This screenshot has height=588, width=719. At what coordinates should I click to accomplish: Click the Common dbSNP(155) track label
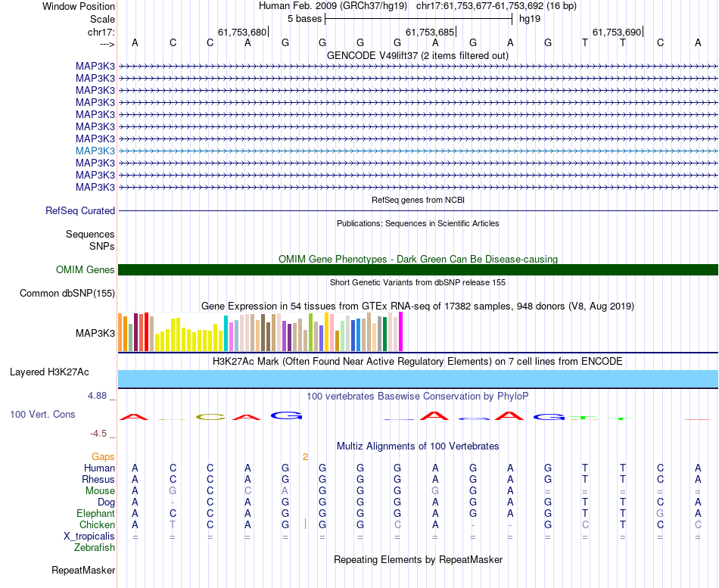pyautogui.click(x=67, y=293)
